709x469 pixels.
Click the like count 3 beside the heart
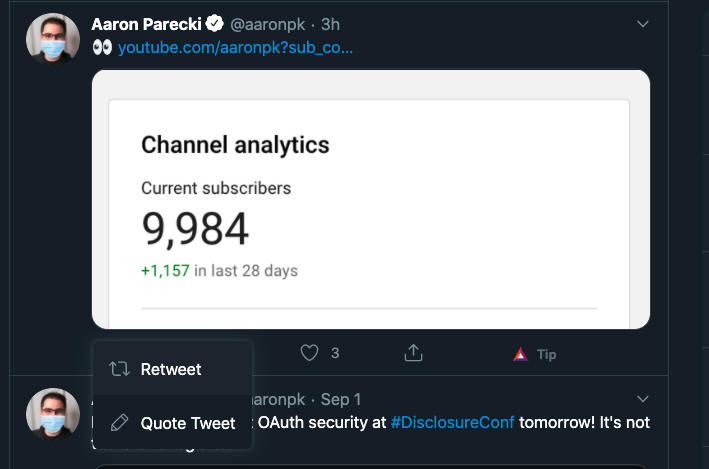click(x=335, y=353)
